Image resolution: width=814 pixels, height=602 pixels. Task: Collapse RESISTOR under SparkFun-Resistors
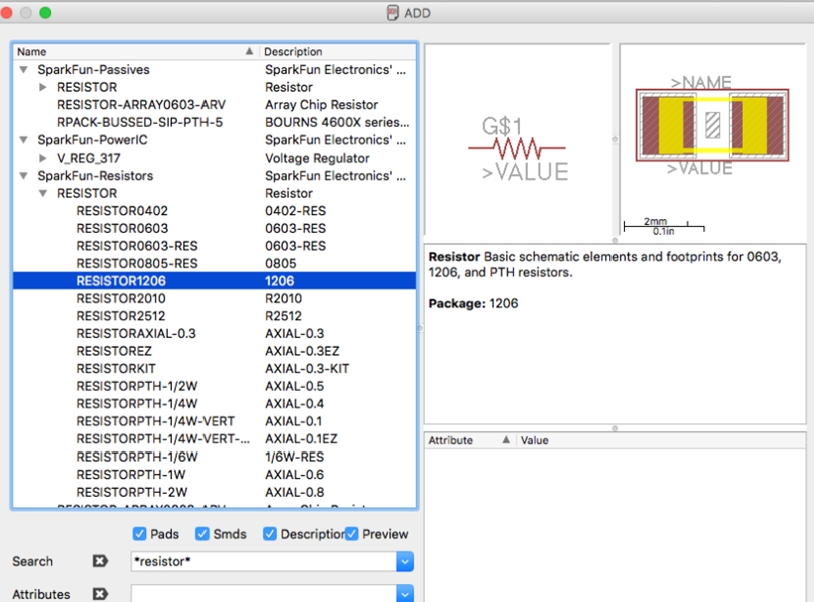pyautogui.click(x=43, y=193)
